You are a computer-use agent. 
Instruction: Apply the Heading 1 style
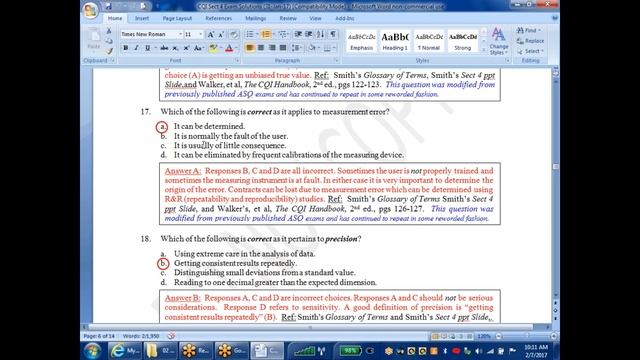click(395, 41)
